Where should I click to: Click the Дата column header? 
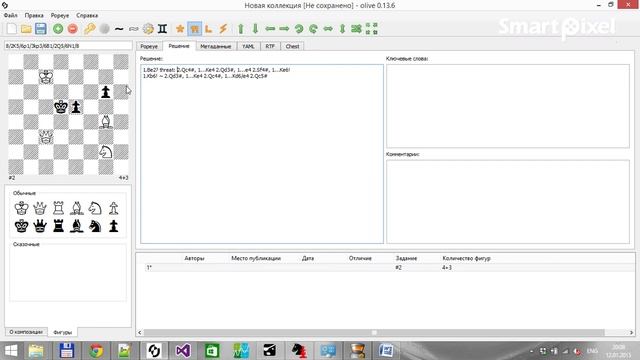pyautogui.click(x=308, y=258)
